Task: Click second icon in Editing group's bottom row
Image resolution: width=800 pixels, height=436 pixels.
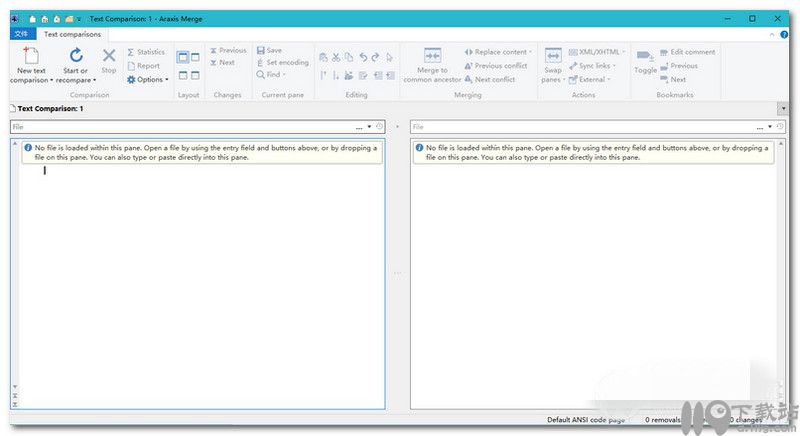Action: click(336, 75)
